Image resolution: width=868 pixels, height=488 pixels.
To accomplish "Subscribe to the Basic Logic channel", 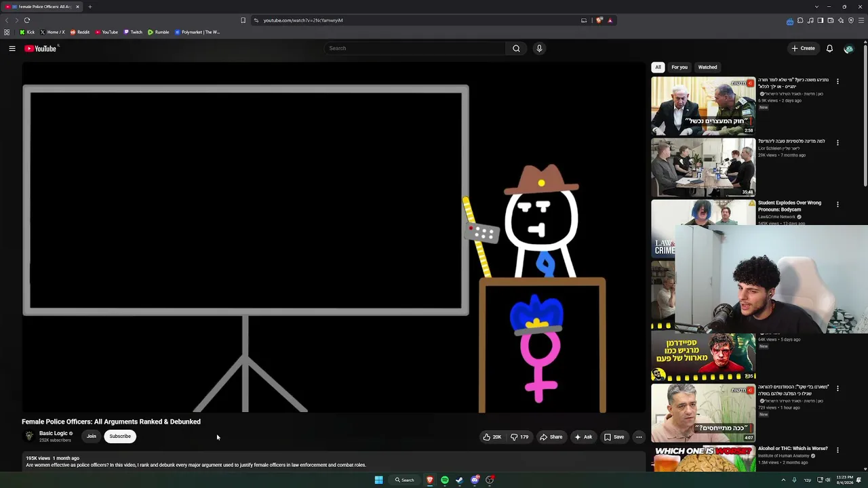I will click(x=120, y=436).
